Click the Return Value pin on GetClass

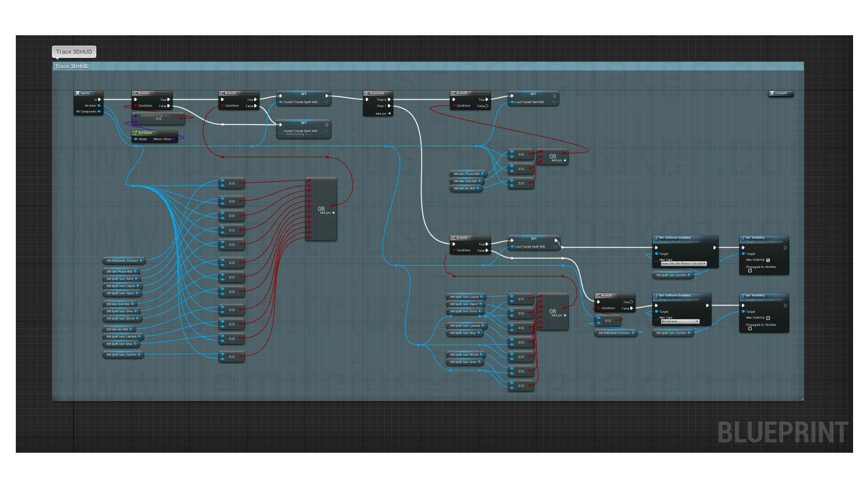tap(173, 139)
